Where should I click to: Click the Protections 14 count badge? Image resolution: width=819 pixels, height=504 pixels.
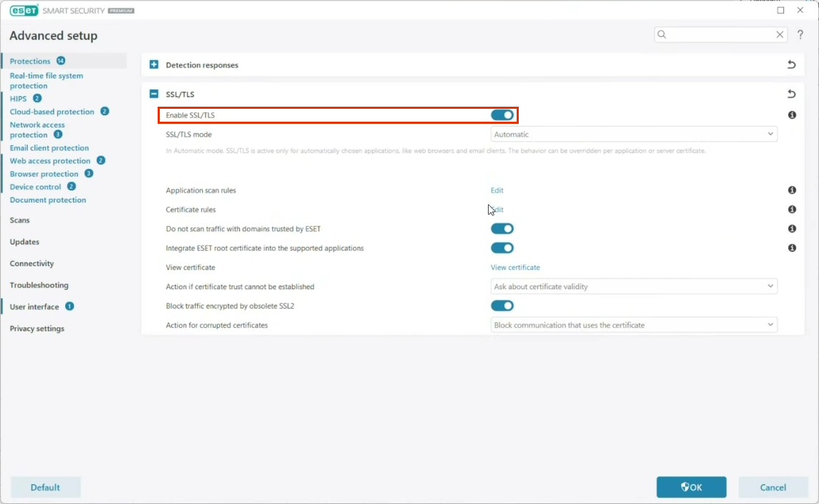pos(61,61)
